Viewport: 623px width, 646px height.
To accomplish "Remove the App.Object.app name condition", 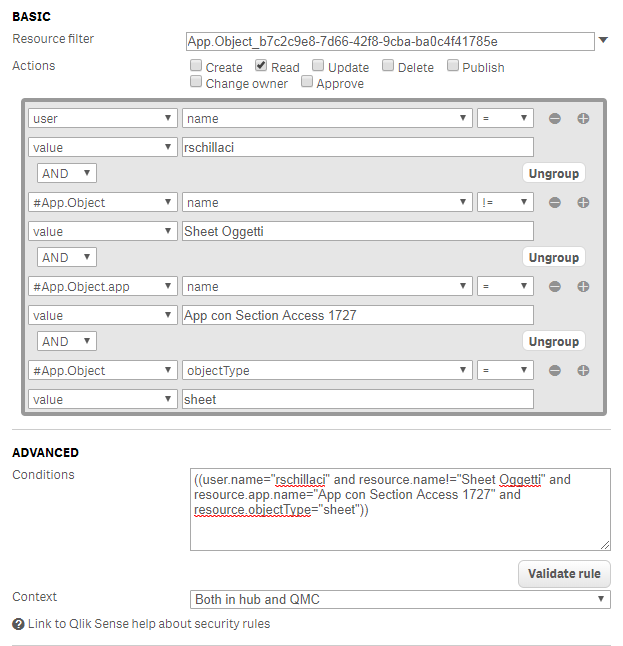I will tap(554, 287).
